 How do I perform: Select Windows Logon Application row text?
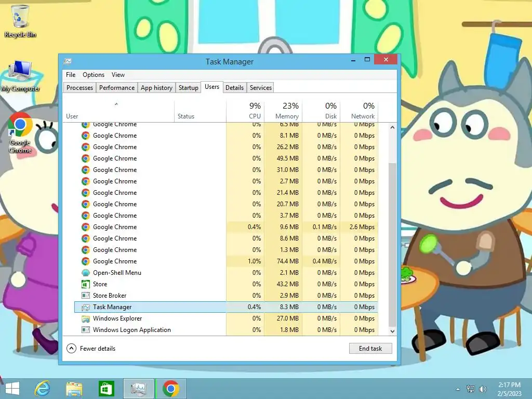click(131, 330)
